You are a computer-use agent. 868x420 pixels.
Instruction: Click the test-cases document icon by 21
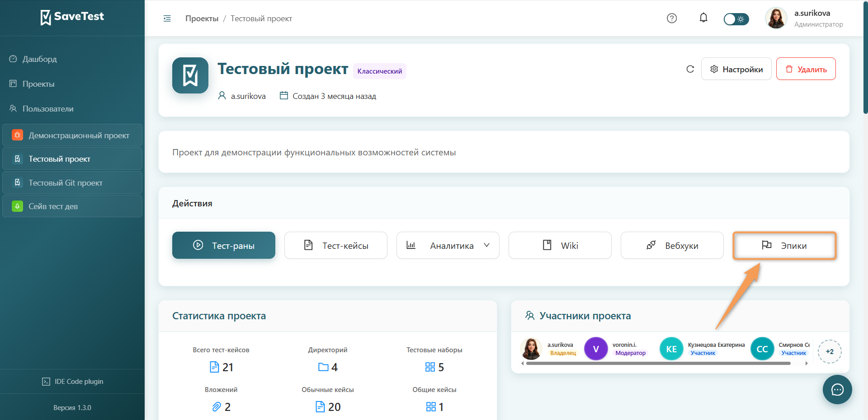point(214,367)
